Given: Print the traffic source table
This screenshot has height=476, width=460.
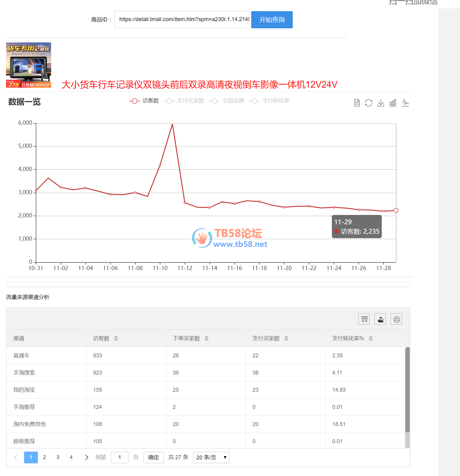Looking at the screenshot, I should (397, 319).
